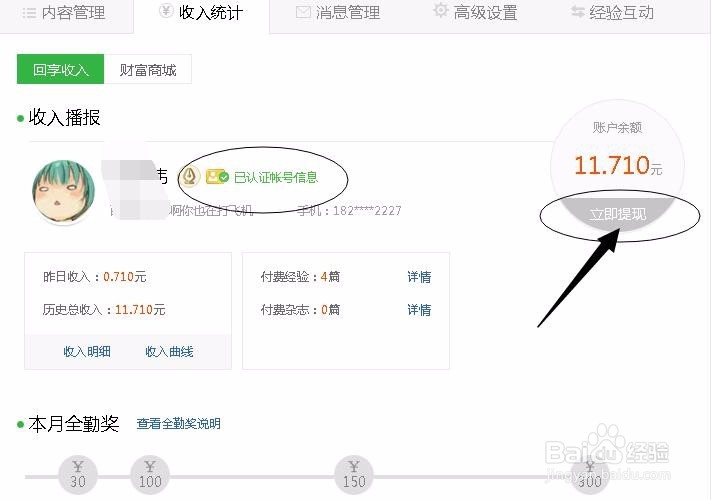Click the gold pen-nib author badge
This screenshot has height=500, width=711.
[x=190, y=176]
